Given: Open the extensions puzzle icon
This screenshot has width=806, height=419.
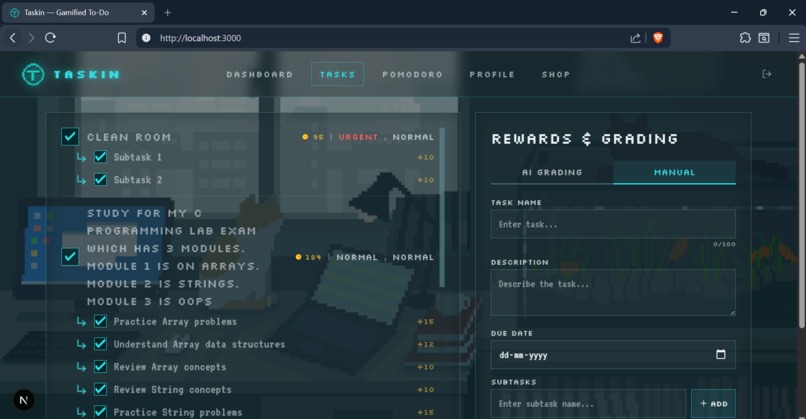Looking at the screenshot, I should point(745,38).
